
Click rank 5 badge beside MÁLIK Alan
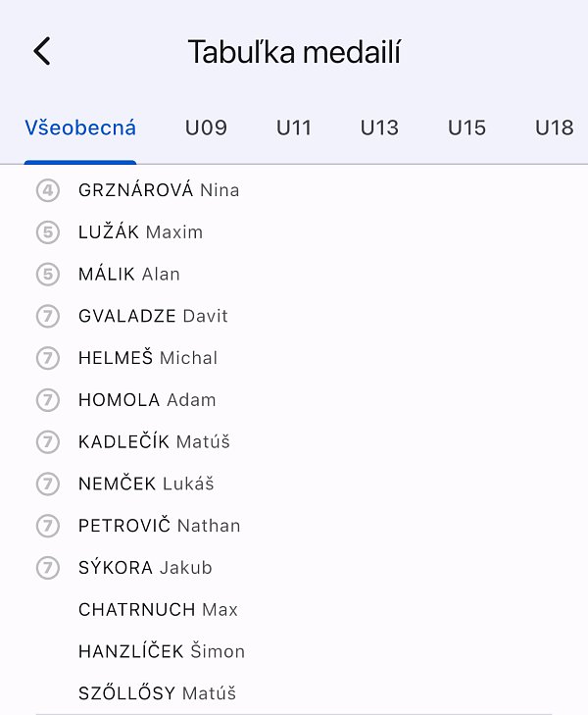[47, 275]
